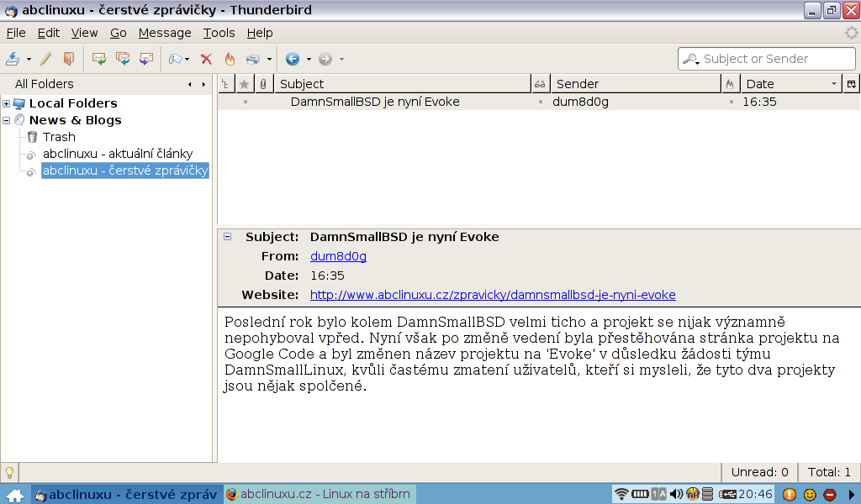This screenshot has height=504, width=861.
Task: Click the dum8d0g sender link
Action: 338,256
